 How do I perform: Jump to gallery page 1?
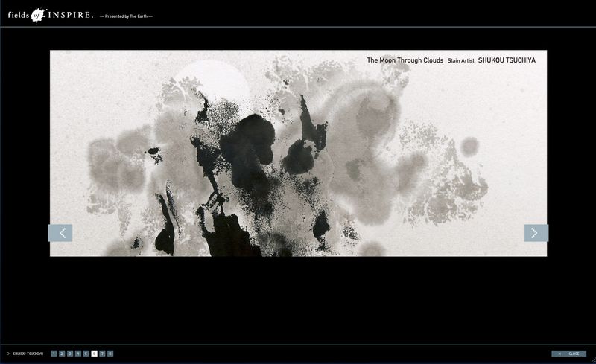(54, 354)
